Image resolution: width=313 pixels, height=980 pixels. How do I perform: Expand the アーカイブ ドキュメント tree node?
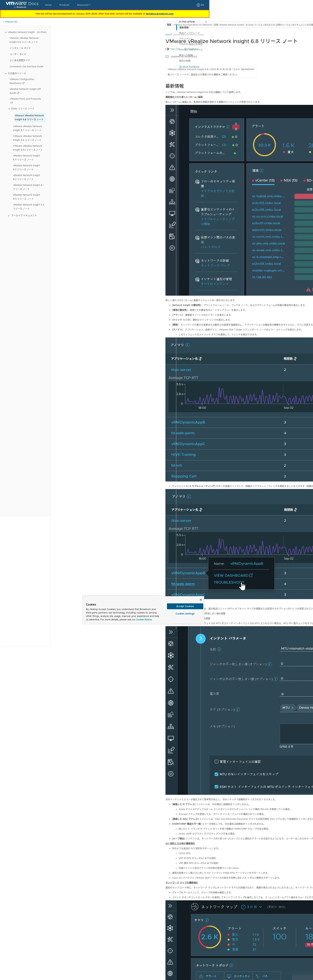(x=9, y=216)
